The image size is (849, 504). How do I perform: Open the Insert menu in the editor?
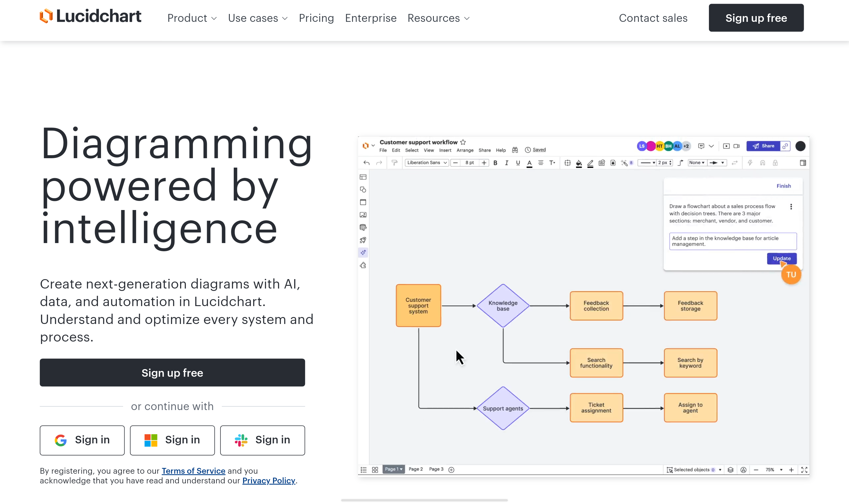(445, 150)
